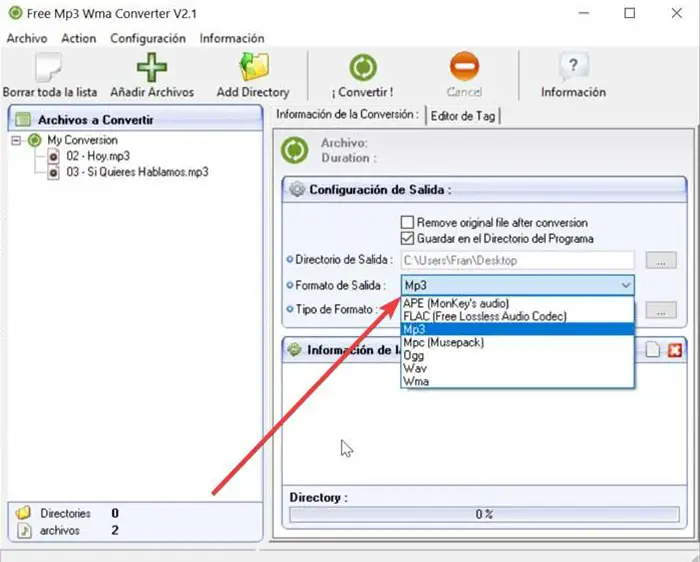Click the Formato de Salida label

[x=341, y=285]
